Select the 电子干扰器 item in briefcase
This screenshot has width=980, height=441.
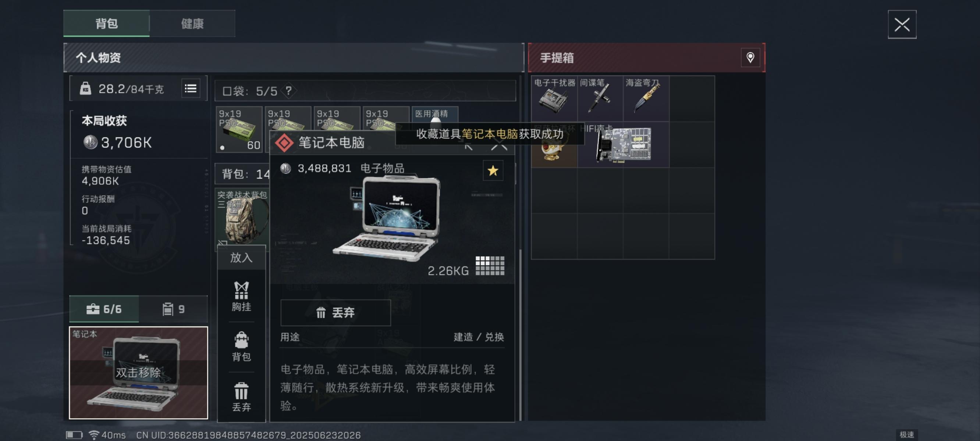554,98
